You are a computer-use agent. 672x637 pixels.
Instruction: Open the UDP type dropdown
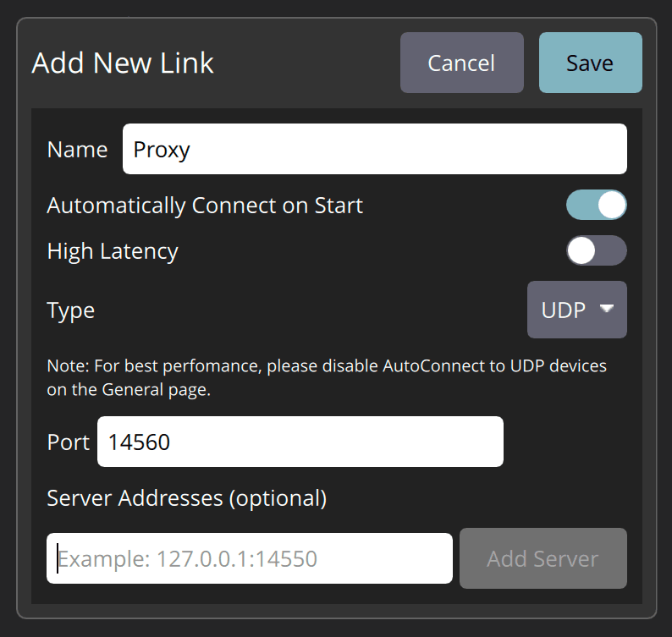pos(576,310)
